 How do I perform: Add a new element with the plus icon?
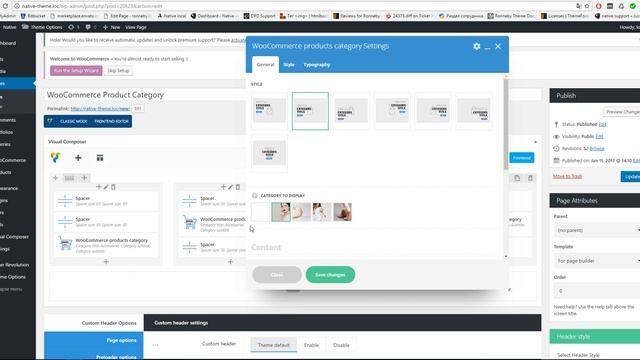78,158
